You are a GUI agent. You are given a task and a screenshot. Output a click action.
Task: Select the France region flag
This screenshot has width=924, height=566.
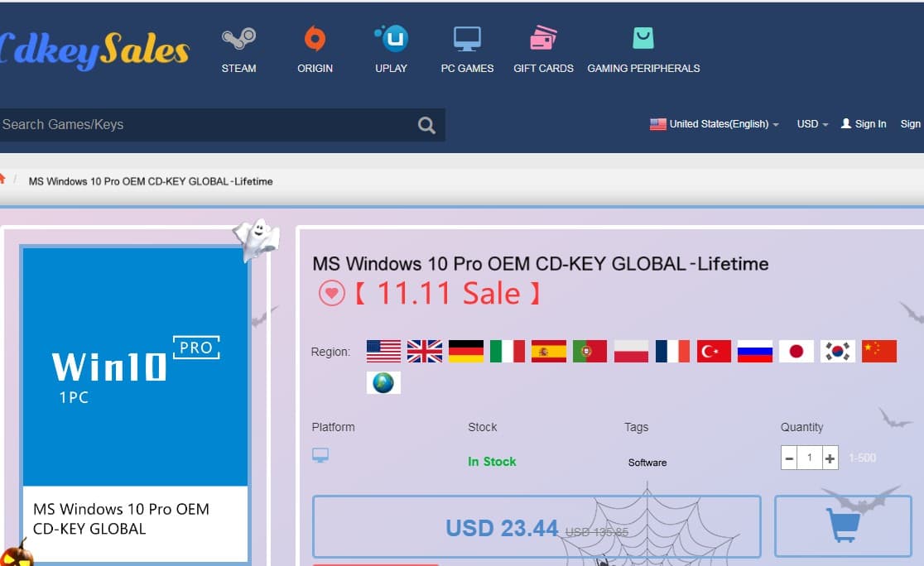point(672,351)
